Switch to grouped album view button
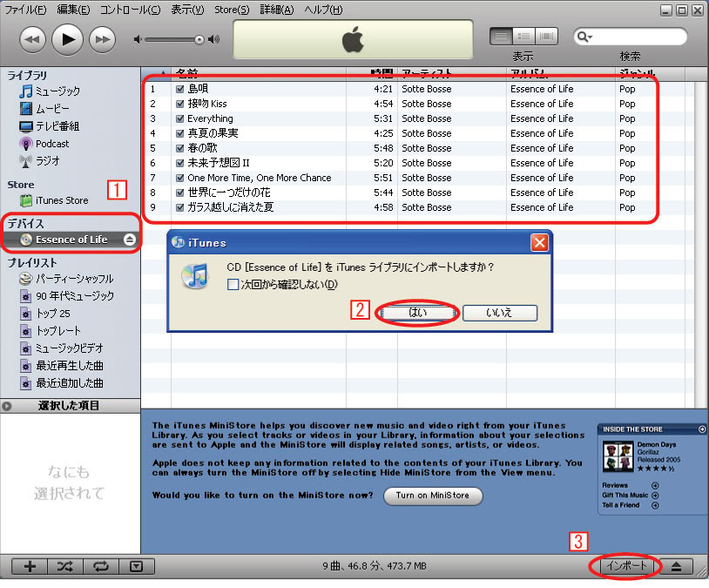 pos(523,37)
